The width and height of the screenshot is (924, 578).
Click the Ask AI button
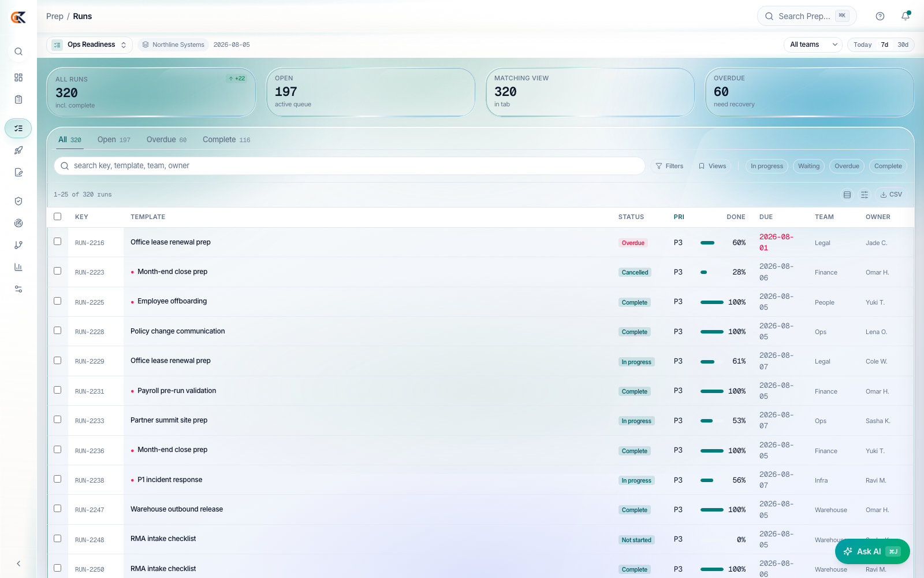click(872, 551)
